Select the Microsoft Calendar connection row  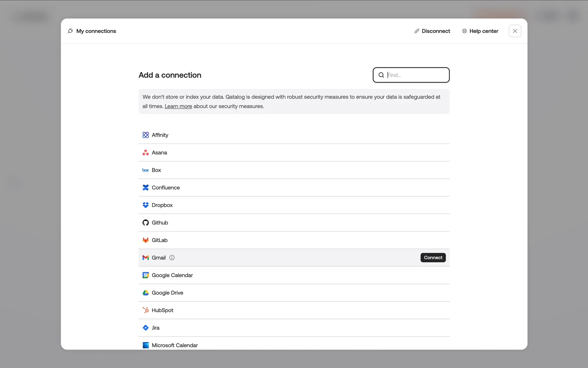tap(293, 345)
